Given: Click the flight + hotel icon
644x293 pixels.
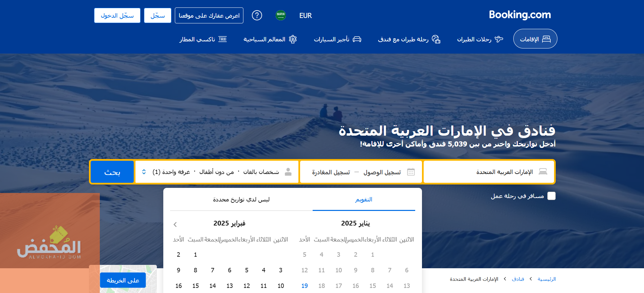Looking at the screenshot, I should click(436, 39).
